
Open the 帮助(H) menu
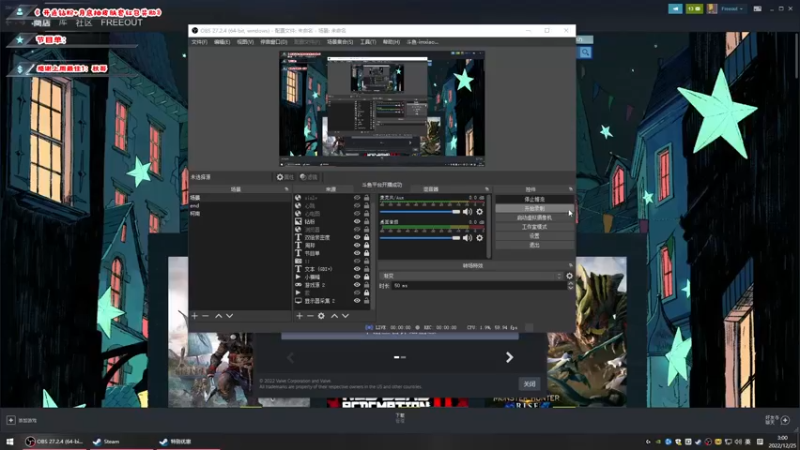(x=391, y=42)
